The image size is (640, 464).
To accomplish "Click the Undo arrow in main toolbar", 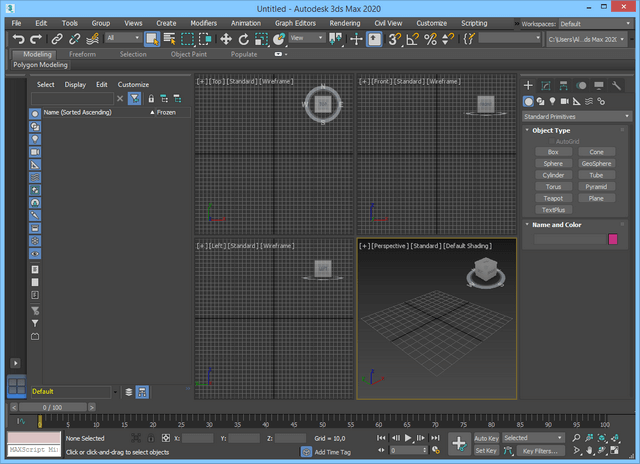I will [18, 39].
